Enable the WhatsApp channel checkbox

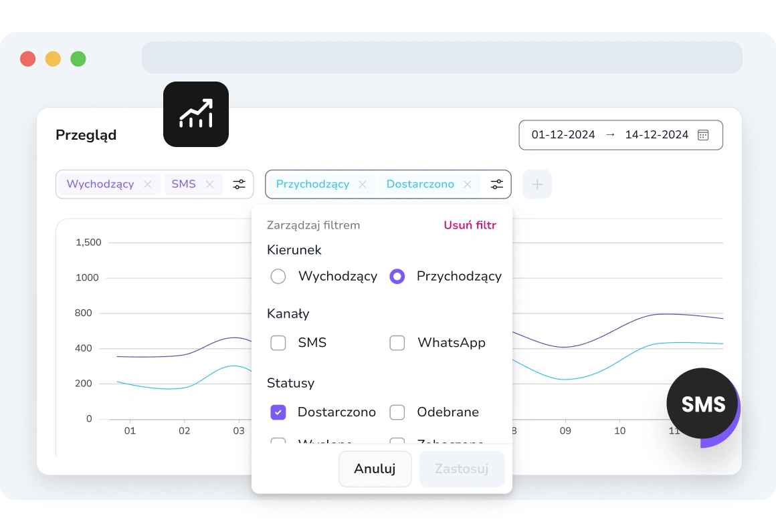coord(397,343)
